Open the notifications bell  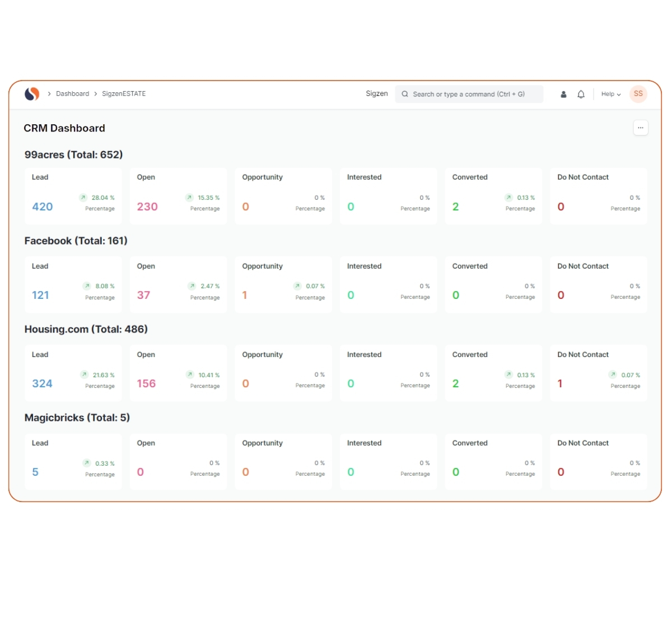click(581, 95)
